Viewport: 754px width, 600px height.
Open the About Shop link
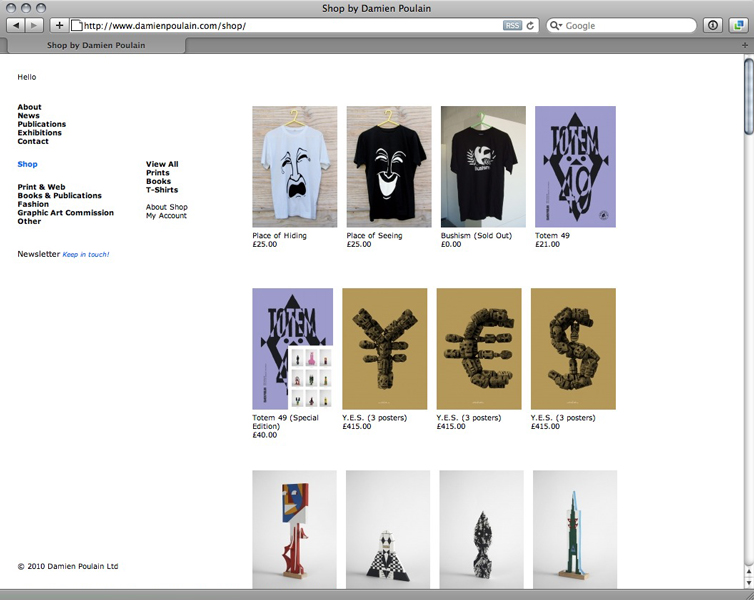(x=166, y=207)
